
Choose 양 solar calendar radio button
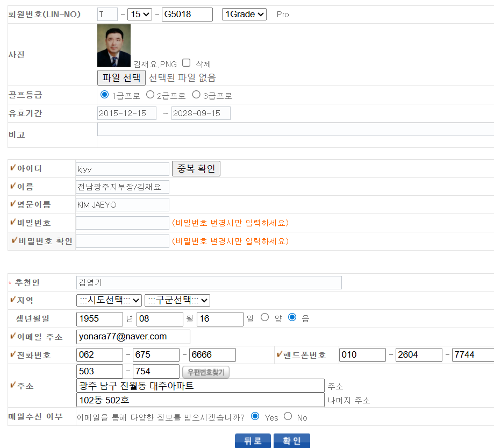click(264, 317)
